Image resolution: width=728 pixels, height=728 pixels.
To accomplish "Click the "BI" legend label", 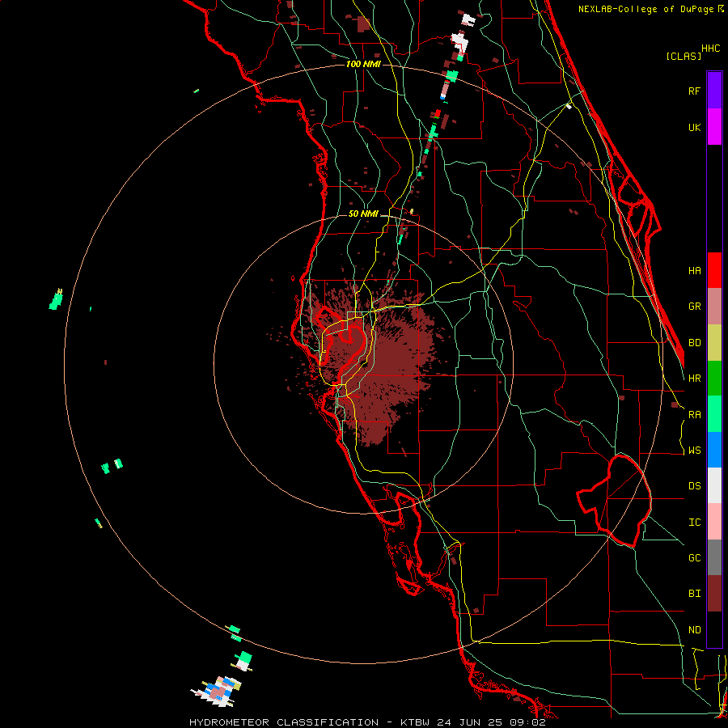I will coord(694,594).
